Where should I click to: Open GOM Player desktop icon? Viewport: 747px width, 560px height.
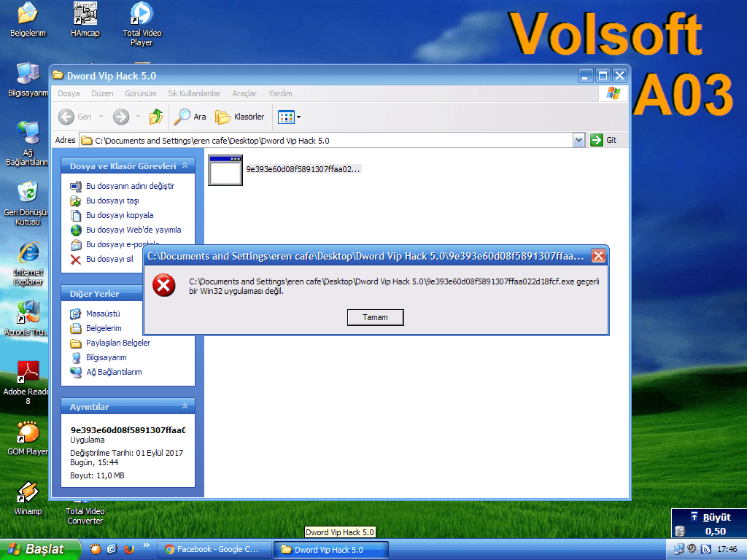click(x=28, y=437)
